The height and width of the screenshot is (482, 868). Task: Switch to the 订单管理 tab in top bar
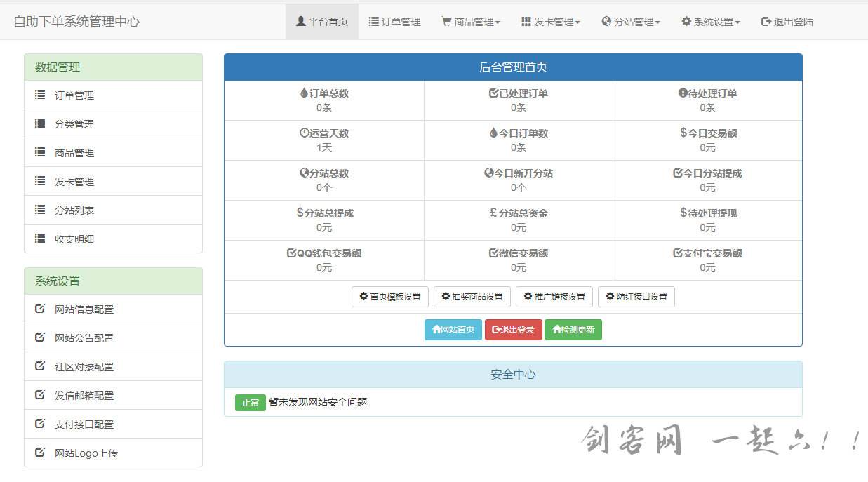pos(394,21)
